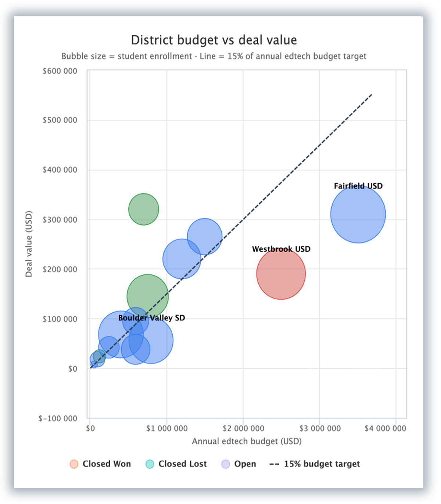The height and width of the screenshot is (504, 441).
Task: Click the subtitle about bubble size and line
Action: point(214,56)
